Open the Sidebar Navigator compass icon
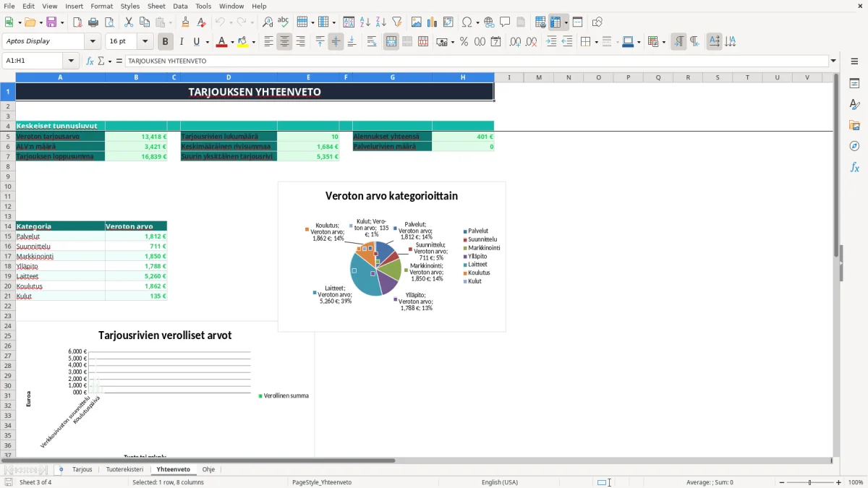Screen dimensions: 868x488 (x=854, y=146)
